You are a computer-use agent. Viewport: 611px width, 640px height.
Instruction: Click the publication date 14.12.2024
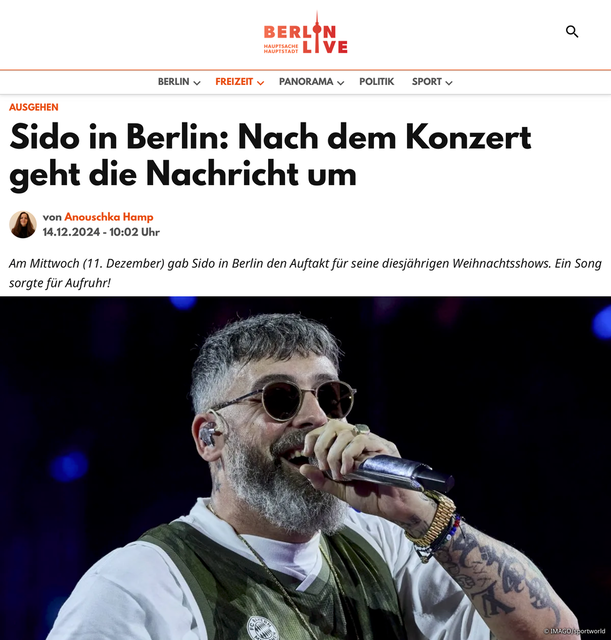pyautogui.click(x=71, y=232)
